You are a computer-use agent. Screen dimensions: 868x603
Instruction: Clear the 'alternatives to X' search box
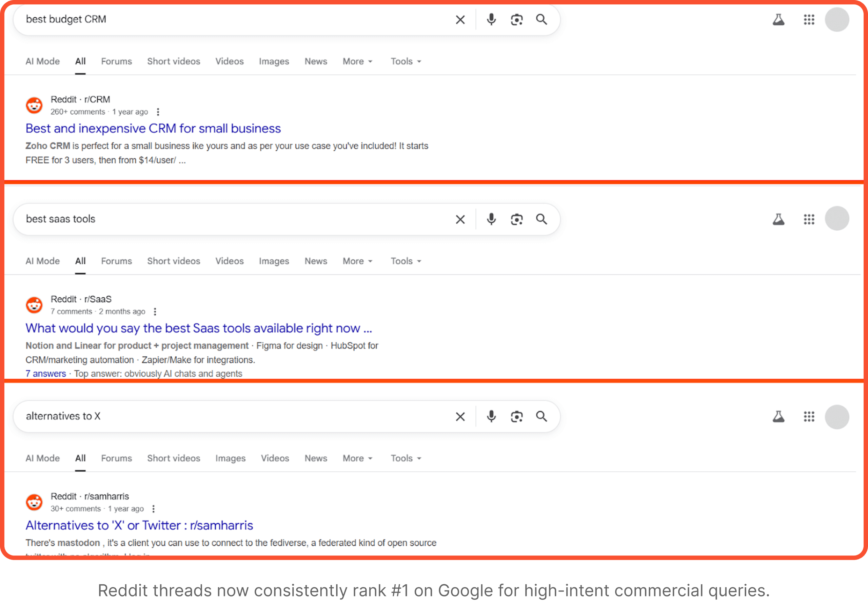[x=460, y=417]
